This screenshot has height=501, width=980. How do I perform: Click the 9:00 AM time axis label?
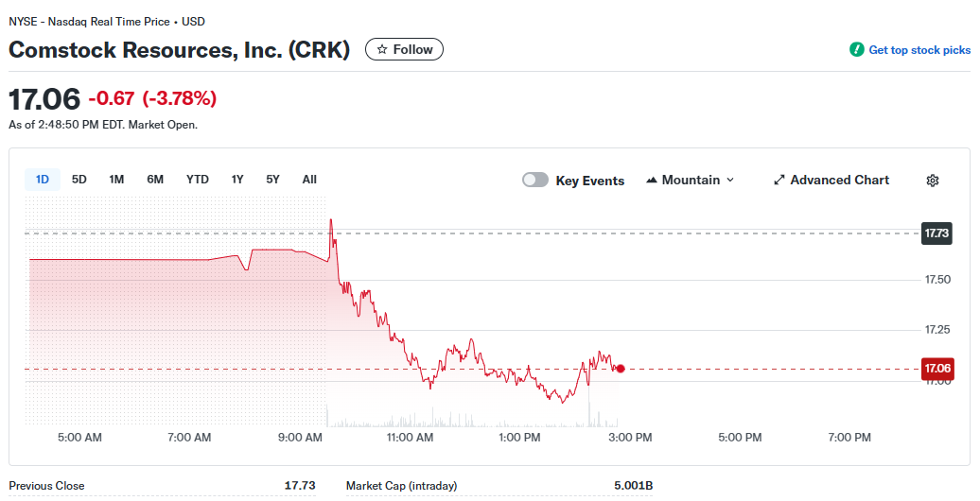coord(300,438)
